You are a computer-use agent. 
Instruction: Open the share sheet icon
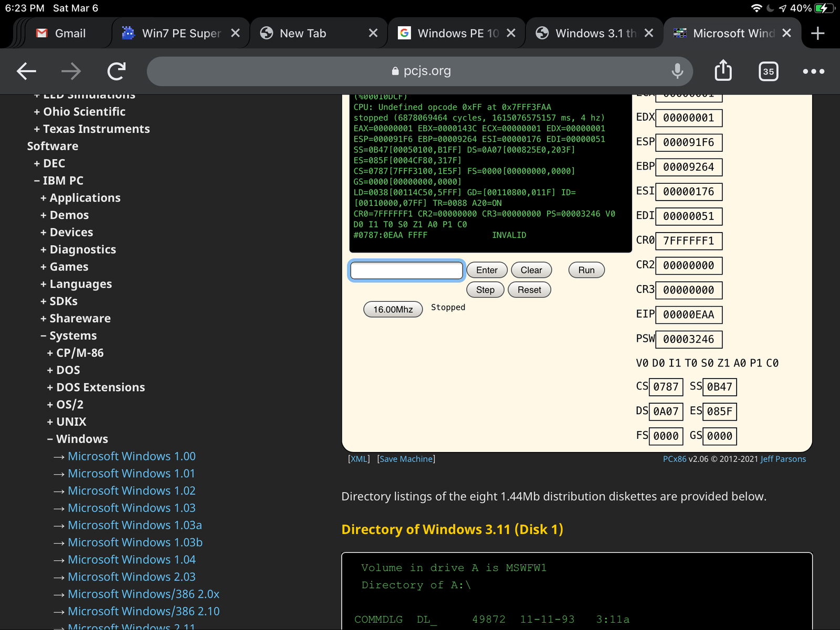723,71
